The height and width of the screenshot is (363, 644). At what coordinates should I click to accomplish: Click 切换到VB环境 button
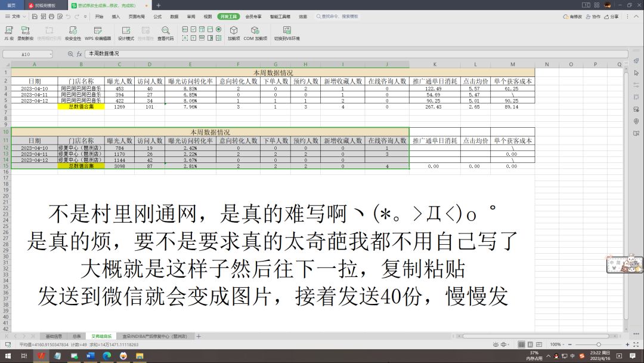(287, 33)
